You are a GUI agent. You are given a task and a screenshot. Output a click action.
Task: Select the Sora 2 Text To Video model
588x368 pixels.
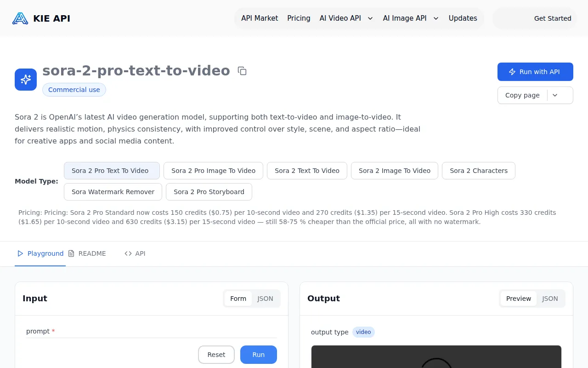point(306,171)
